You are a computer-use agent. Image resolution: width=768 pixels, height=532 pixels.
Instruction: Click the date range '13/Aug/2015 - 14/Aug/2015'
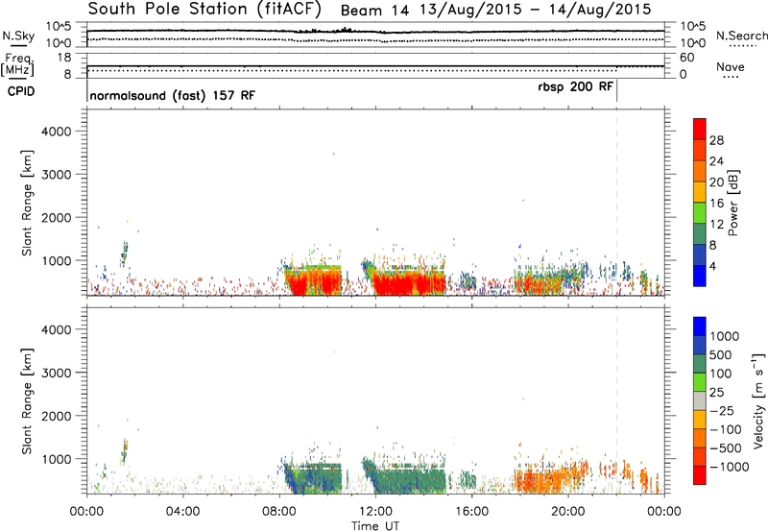pos(535,10)
